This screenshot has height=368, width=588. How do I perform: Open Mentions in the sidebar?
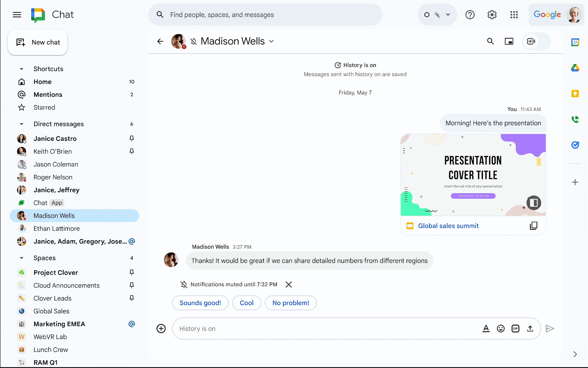click(48, 95)
